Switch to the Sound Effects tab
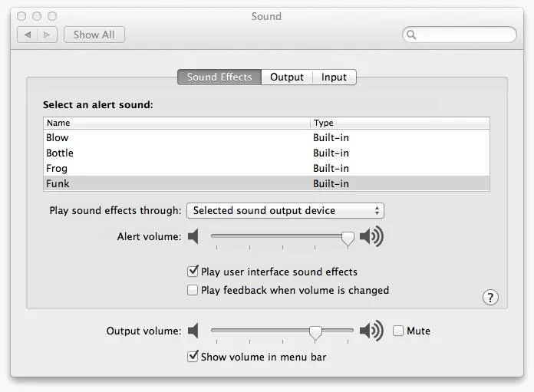534x392 pixels. tap(219, 77)
